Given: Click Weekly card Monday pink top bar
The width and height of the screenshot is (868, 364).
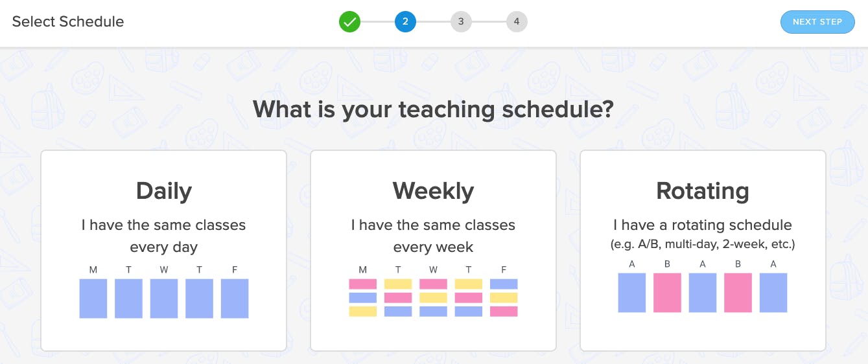Looking at the screenshot, I should [x=362, y=284].
